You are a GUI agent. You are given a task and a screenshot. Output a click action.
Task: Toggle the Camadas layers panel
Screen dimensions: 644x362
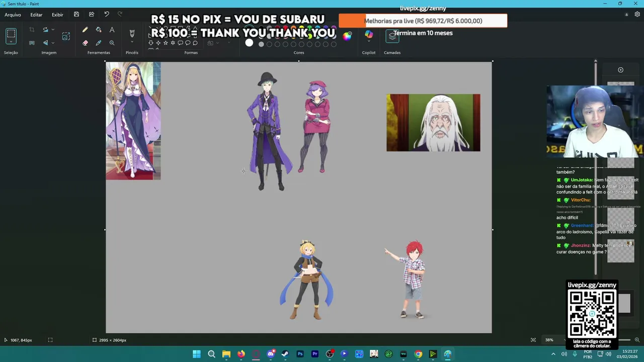pos(392,36)
